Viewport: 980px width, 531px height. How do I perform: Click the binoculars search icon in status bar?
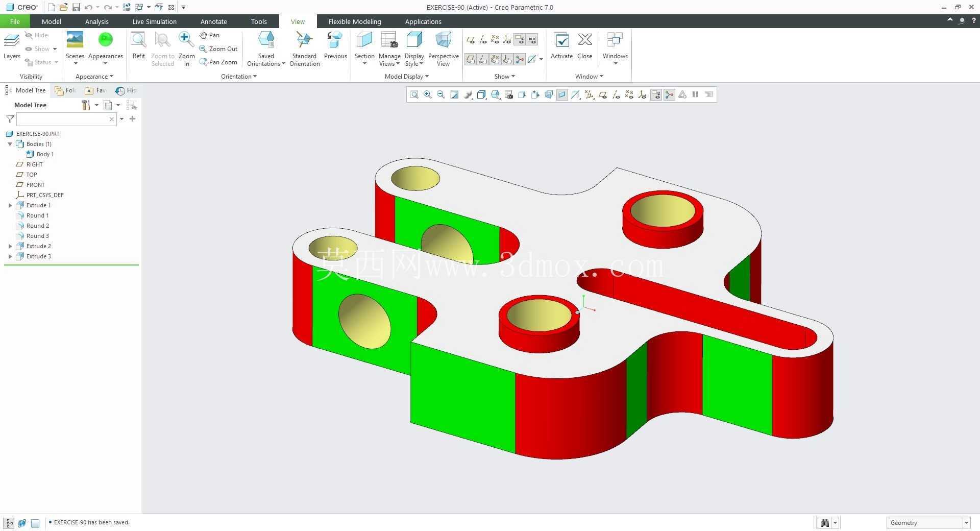(x=824, y=523)
